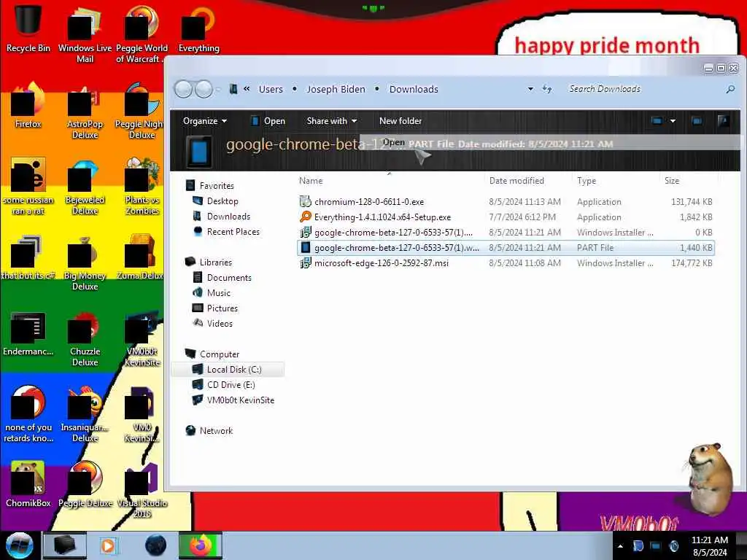
Task: Open the Documents library
Action: tap(222, 277)
